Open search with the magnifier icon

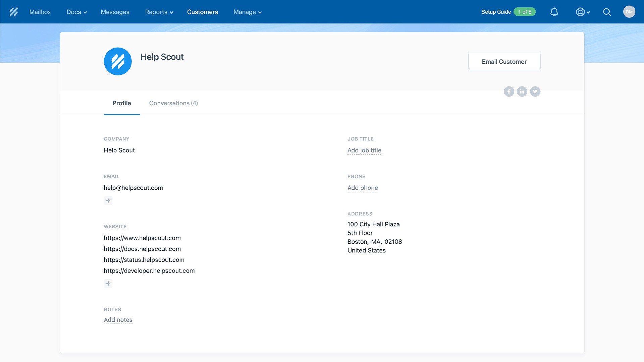click(607, 12)
